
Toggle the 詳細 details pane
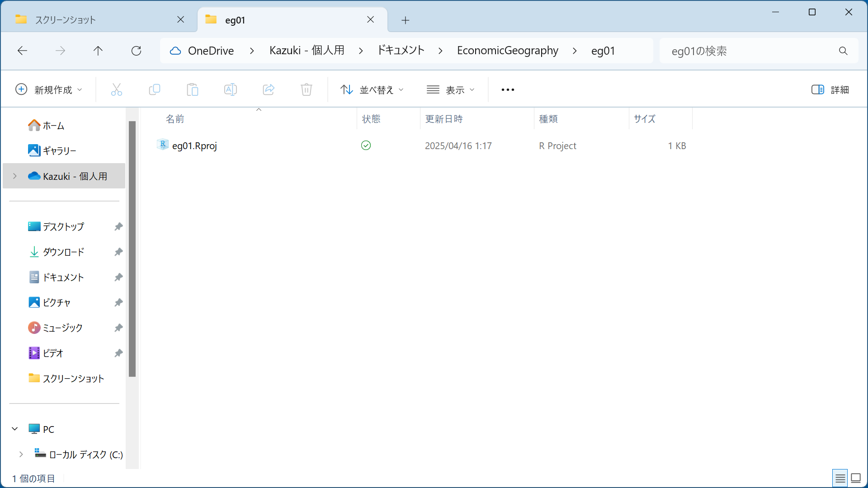(830, 89)
